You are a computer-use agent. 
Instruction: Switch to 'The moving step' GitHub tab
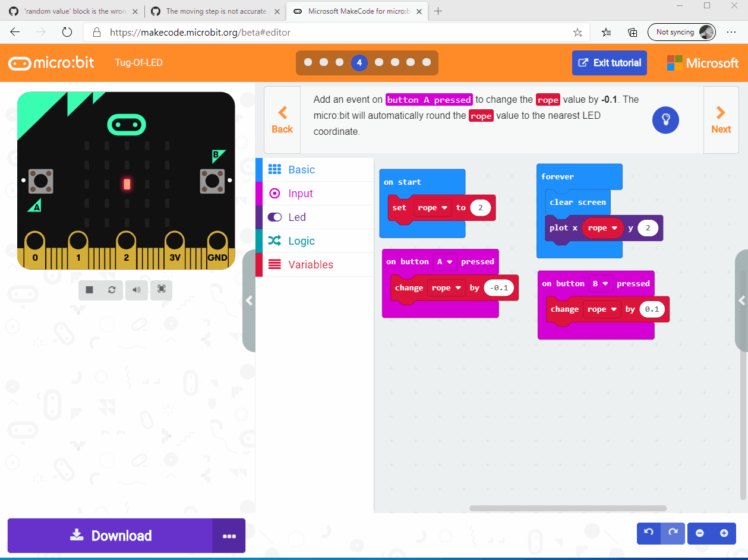pos(215,11)
